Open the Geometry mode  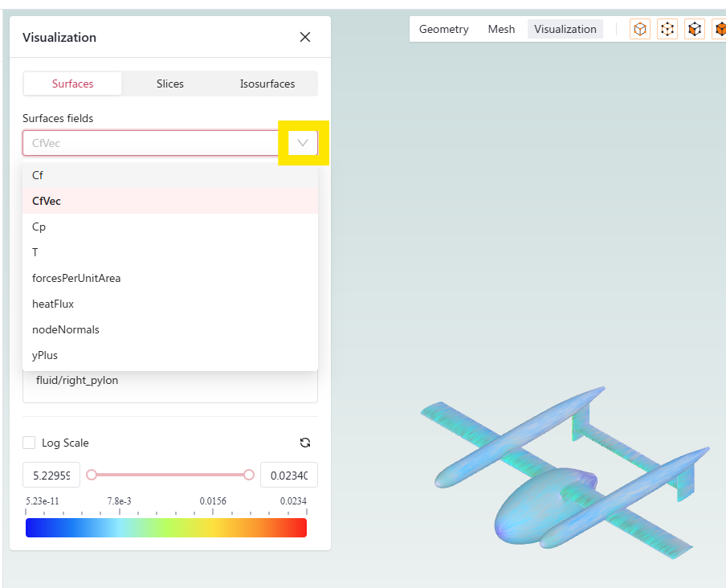coord(443,29)
